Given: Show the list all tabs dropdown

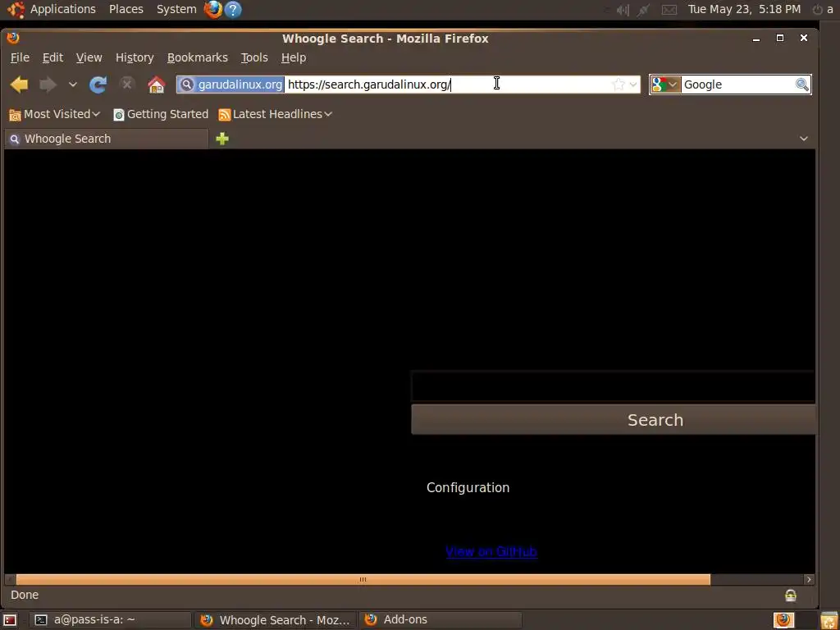Looking at the screenshot, I should tap(804, 139).
